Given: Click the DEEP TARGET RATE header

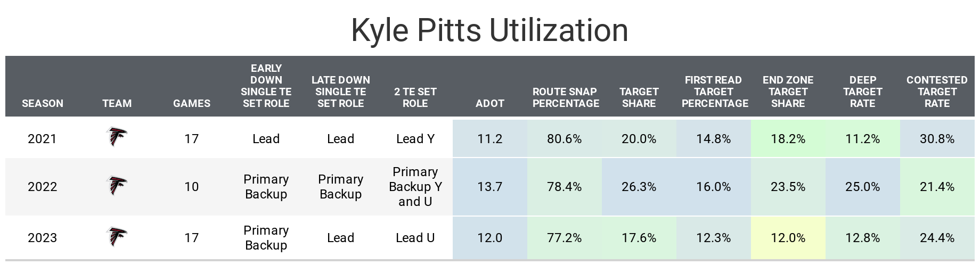Looking at the screenshot, I should click(862, 92).
